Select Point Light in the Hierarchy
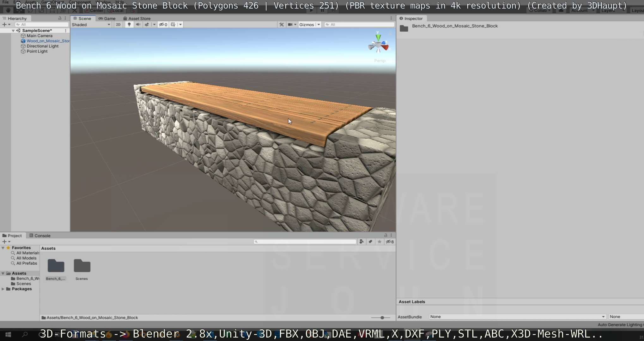The height and width of the screenshot is (341, 644). [x=37, y=51]
